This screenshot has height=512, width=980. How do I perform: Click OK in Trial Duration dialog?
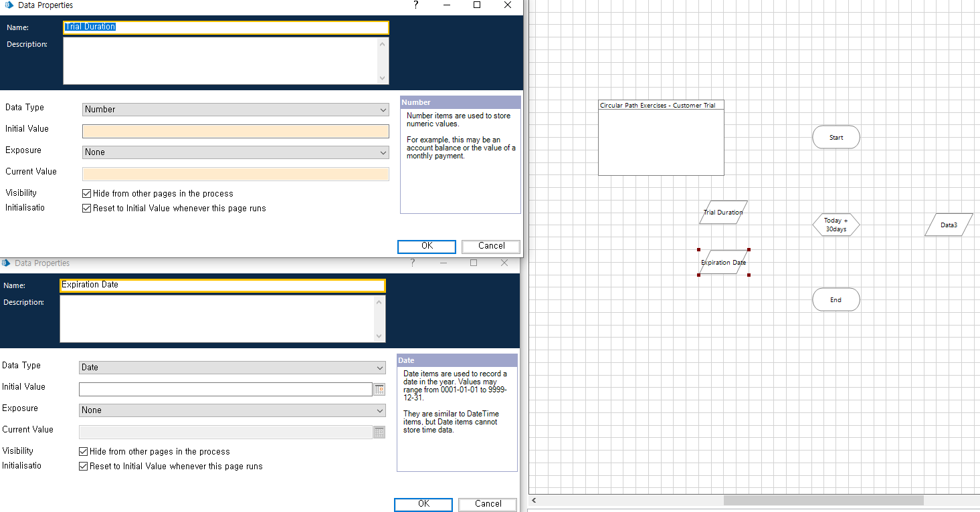pyautogui.click(x=427, y=246)
